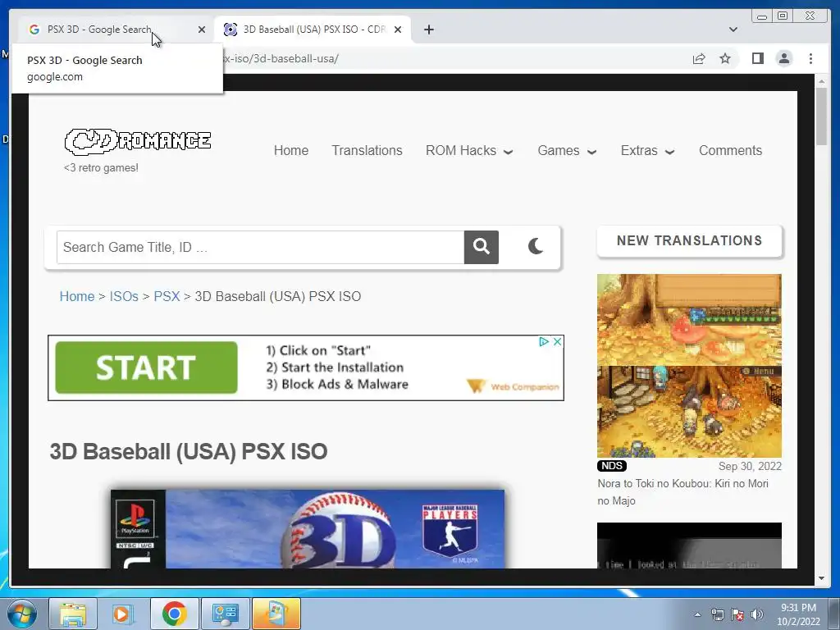Image resolution: width=840 pixels, height=630 pixels.
Task: Close the ad with the X icon
Action: 557,341
